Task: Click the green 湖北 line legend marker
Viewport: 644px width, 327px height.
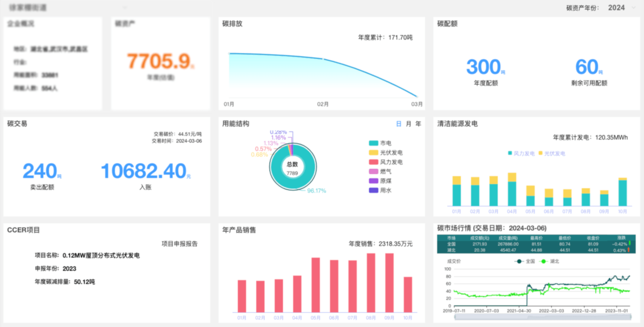Action: coord(543,261)
